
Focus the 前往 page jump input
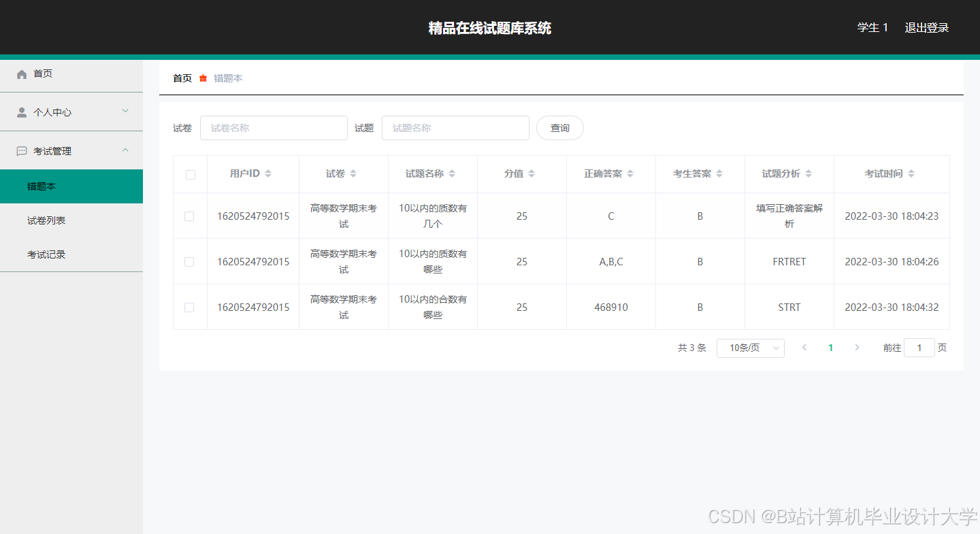click(919, 348)
